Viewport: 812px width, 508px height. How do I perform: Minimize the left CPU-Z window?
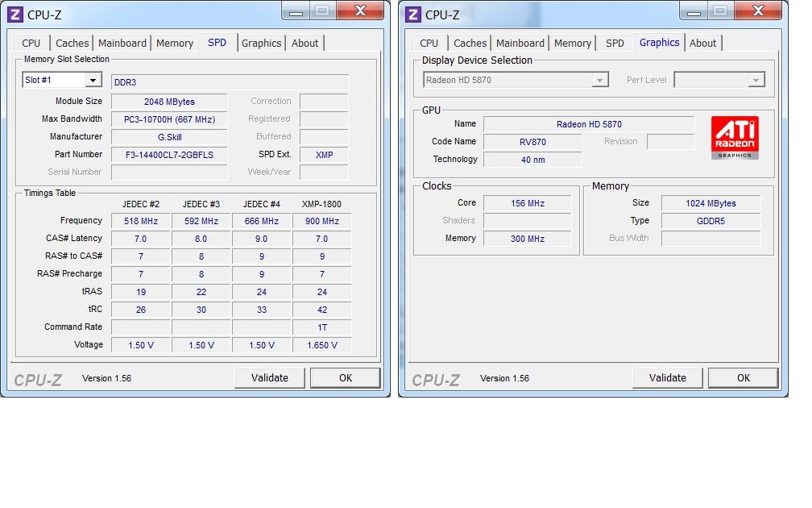pyautogui.click(x=296, y=11)
